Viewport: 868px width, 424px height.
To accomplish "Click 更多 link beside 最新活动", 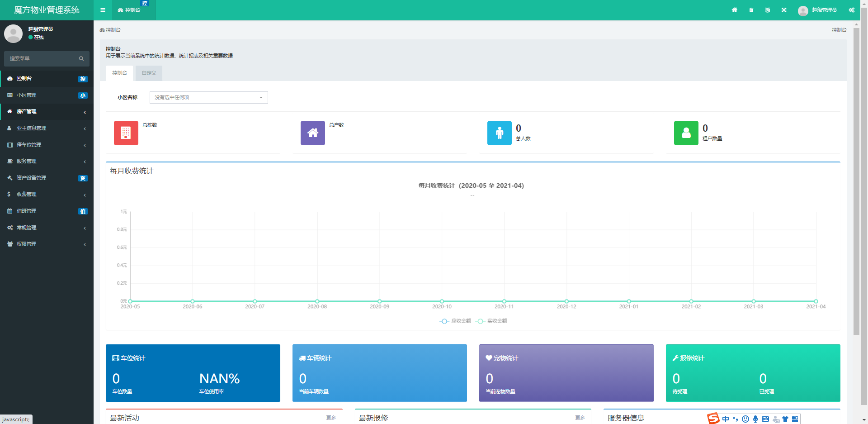I will click(x=331, y=418).
